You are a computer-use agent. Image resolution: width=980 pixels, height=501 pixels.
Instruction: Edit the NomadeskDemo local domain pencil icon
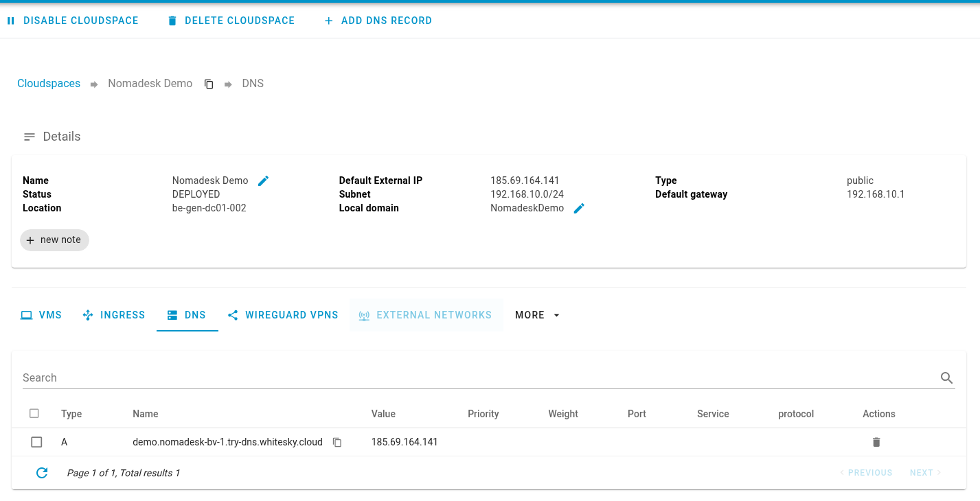[579, 208]
